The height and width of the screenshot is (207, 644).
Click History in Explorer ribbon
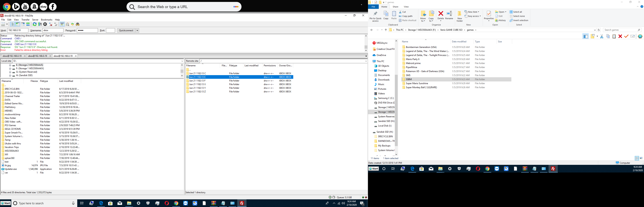pyautogui.click(x=500, y=20)
